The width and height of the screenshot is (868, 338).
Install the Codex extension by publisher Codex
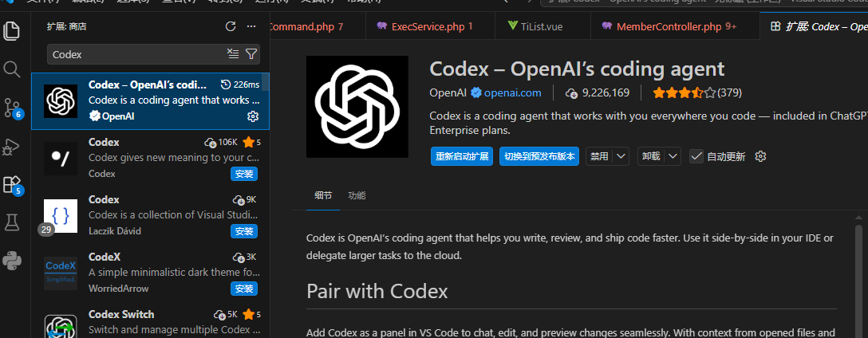point(244,174)
